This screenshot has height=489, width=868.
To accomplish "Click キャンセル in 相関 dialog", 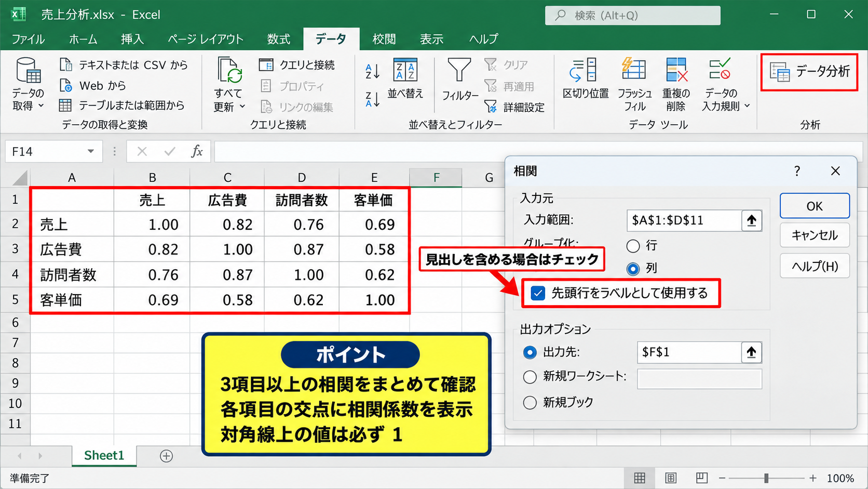I will (815, 235).
